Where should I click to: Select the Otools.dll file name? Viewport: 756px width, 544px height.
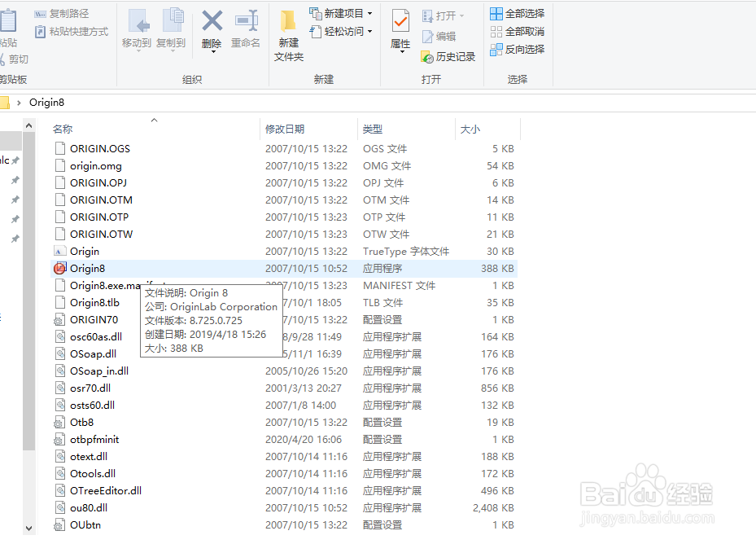[x=93, y=473]
